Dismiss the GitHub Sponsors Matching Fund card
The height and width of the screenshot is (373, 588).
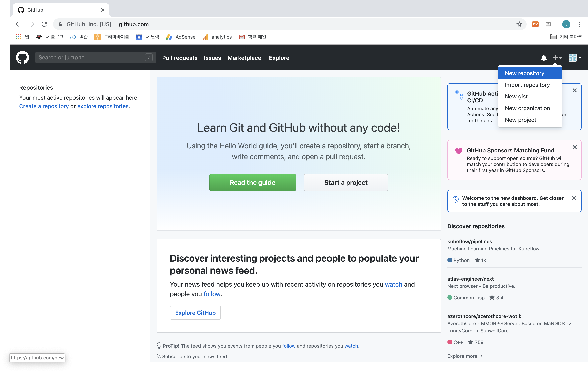(575, 147)
